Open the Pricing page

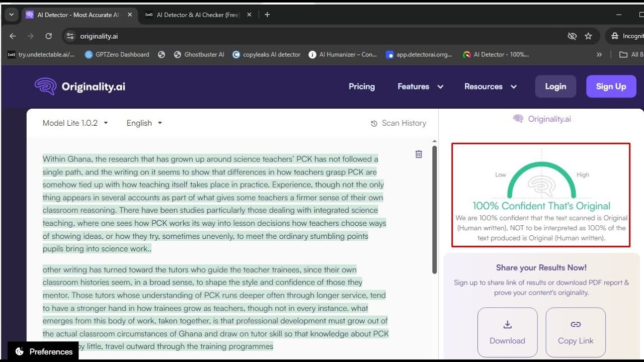[x=362, y=86]
